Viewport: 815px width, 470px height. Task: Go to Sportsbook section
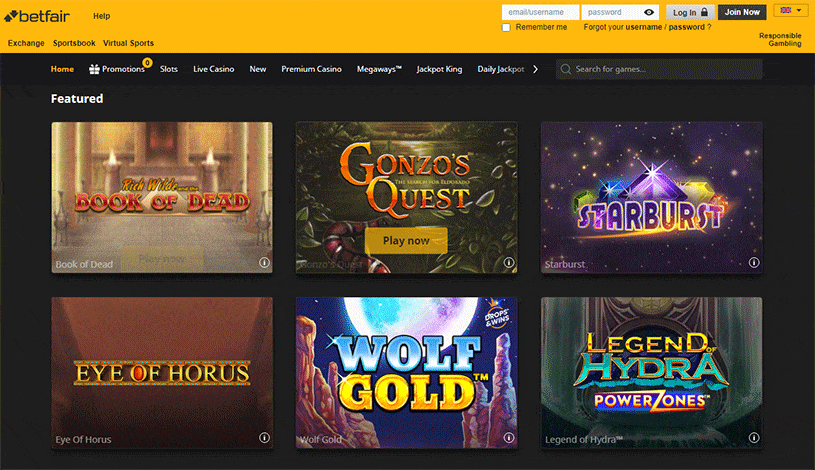74,43
